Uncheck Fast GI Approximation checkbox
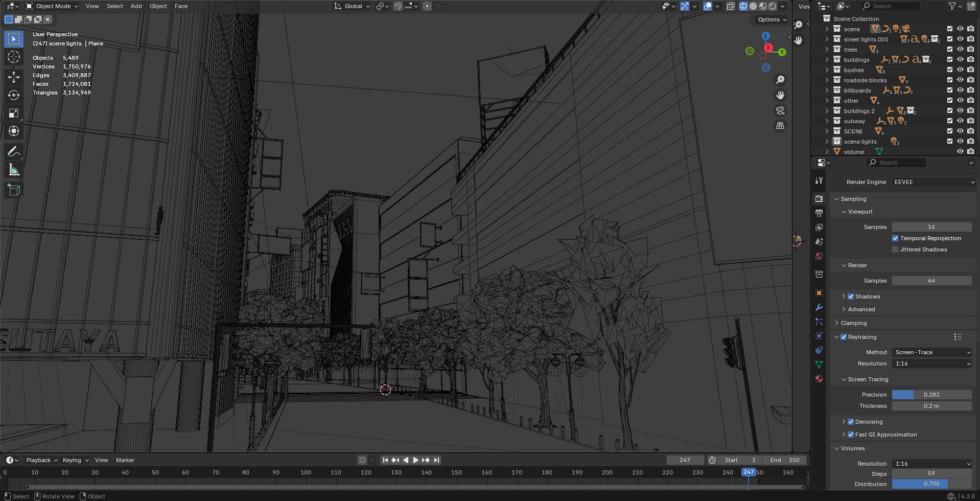Image resolution: width=980 pixels, height=501 pixels. click(851, 435)
